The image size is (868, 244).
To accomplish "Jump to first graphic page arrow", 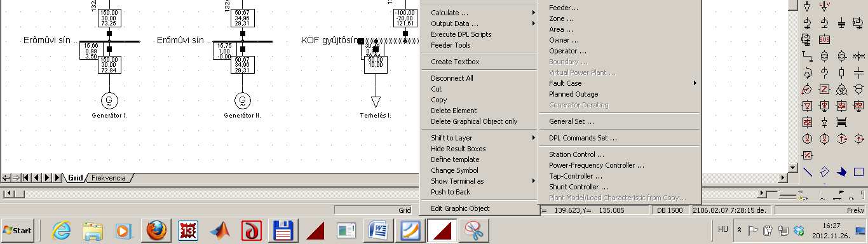I will (27, 177).
